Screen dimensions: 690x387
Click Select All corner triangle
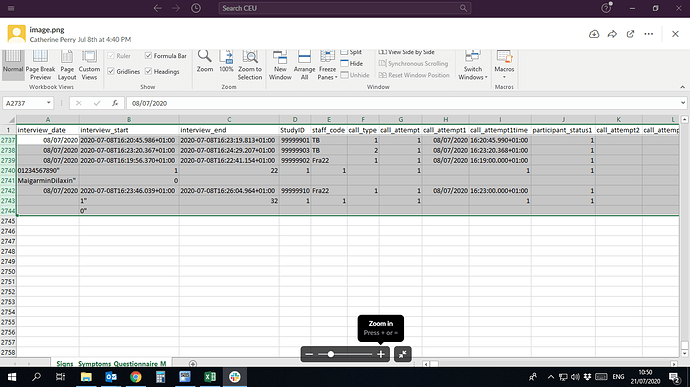[11, 120]
